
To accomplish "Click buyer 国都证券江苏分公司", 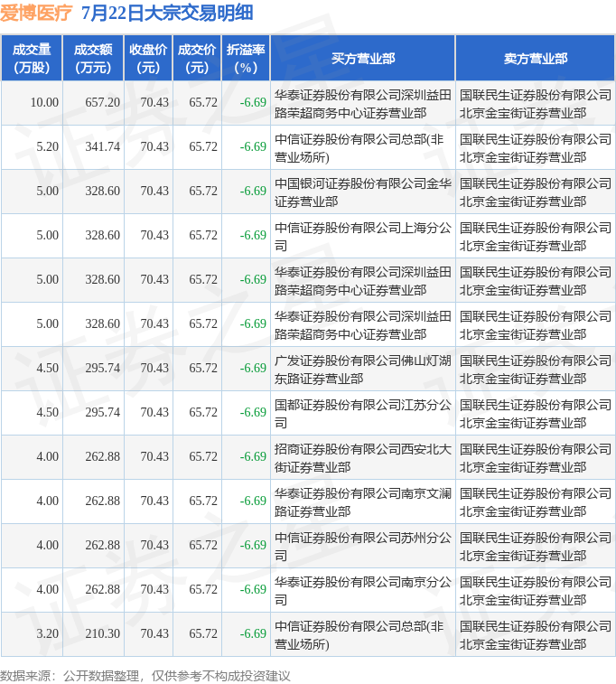I will tap(362, 413).
